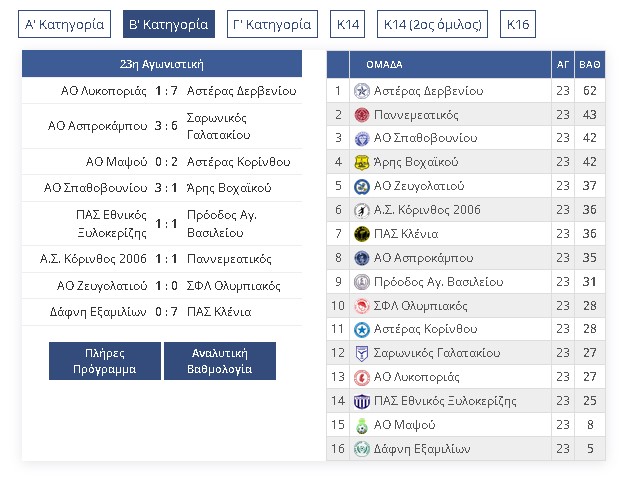The height and width of the screenshot is (486, 627).
Task: Switch to the Κ16 tab
Action: point(518,24)
